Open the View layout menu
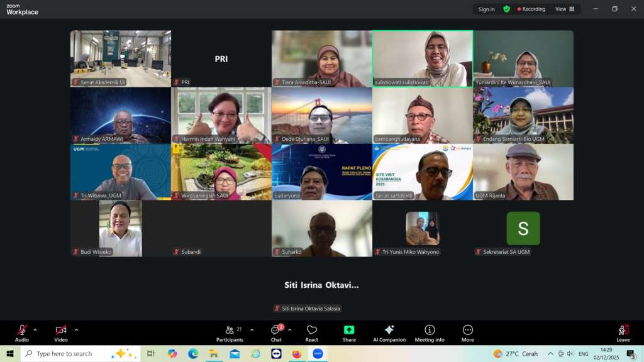 click(x=564, y=9)
